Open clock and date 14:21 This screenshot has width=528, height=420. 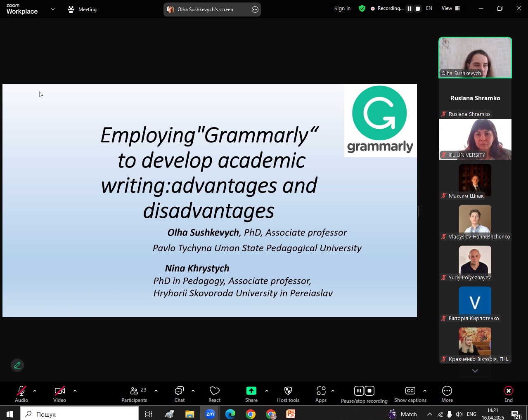tap(493, 414)
